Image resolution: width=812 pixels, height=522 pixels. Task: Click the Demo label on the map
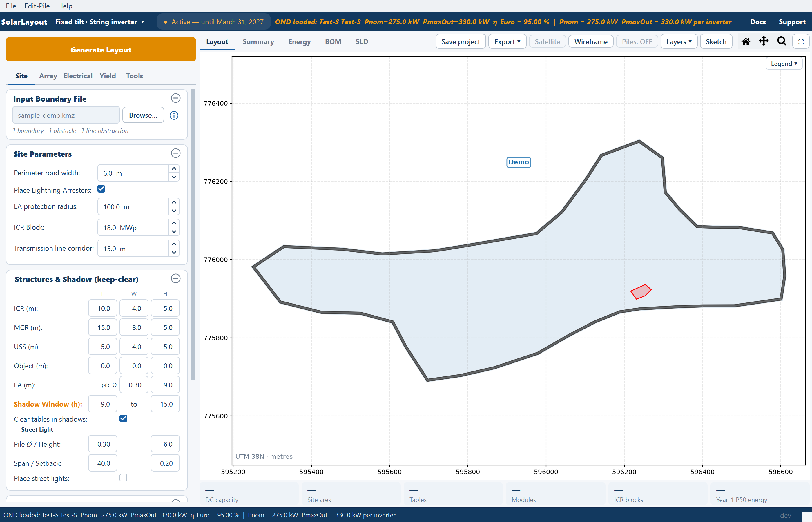tap(519, 162)
